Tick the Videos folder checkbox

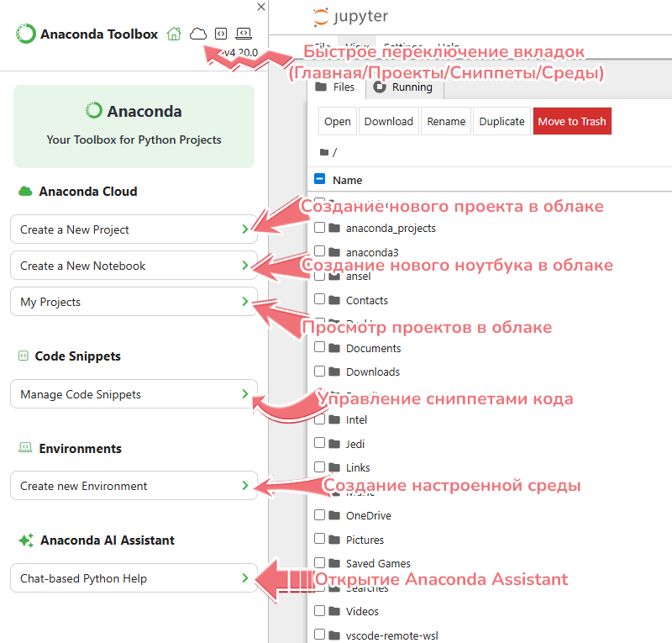click(x=319, y=611)
